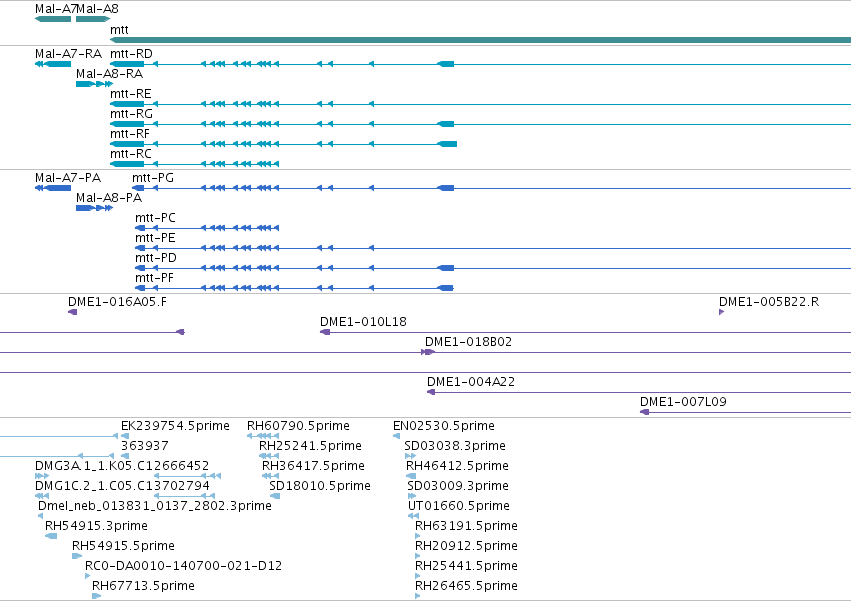Click the 363937 EST label
851x601 pixels.
pos(145,446)
